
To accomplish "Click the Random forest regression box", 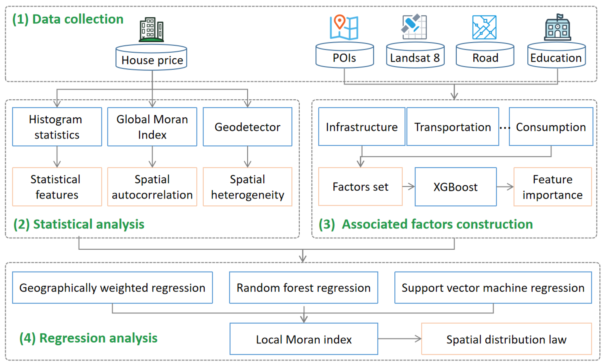I will pyautogui.click(x=303, y=288).
